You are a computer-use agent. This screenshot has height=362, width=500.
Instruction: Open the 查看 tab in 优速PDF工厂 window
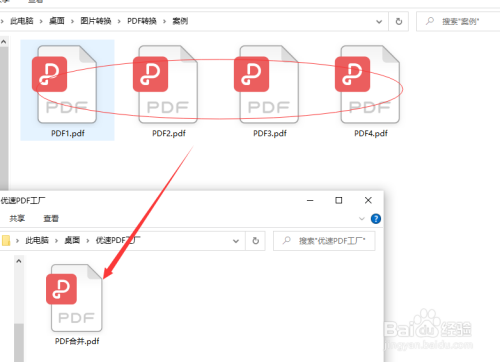coord(51,218)
